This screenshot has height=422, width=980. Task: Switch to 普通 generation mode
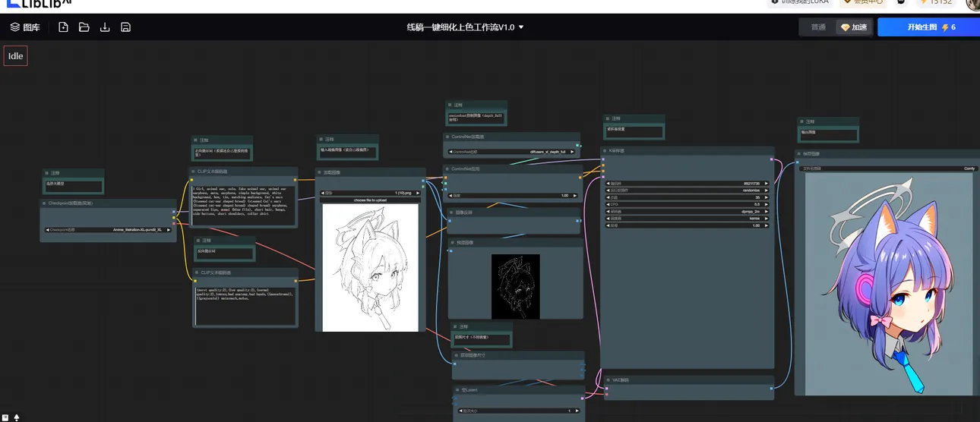point(818,27)
